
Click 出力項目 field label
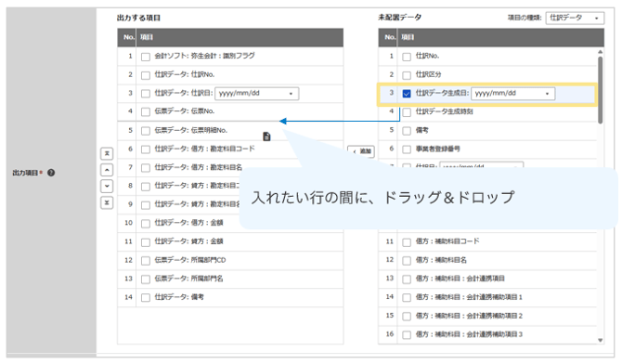click(x=25, y=173)
